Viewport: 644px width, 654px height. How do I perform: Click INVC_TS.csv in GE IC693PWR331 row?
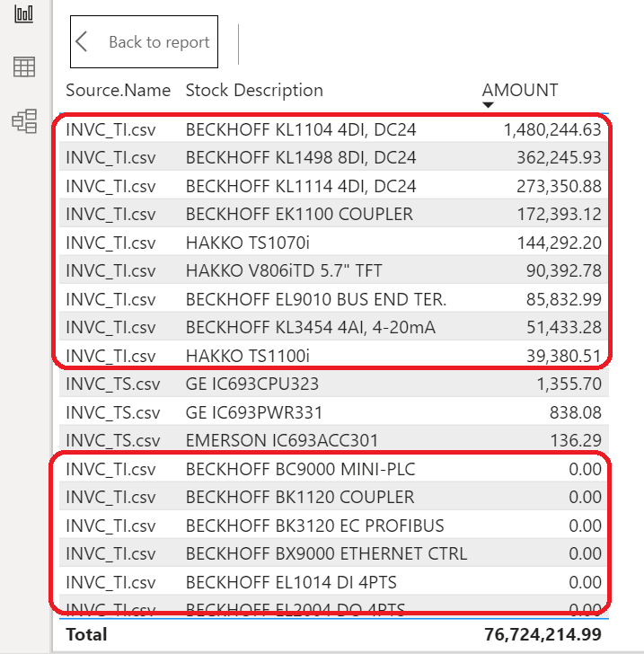(112, 413)
